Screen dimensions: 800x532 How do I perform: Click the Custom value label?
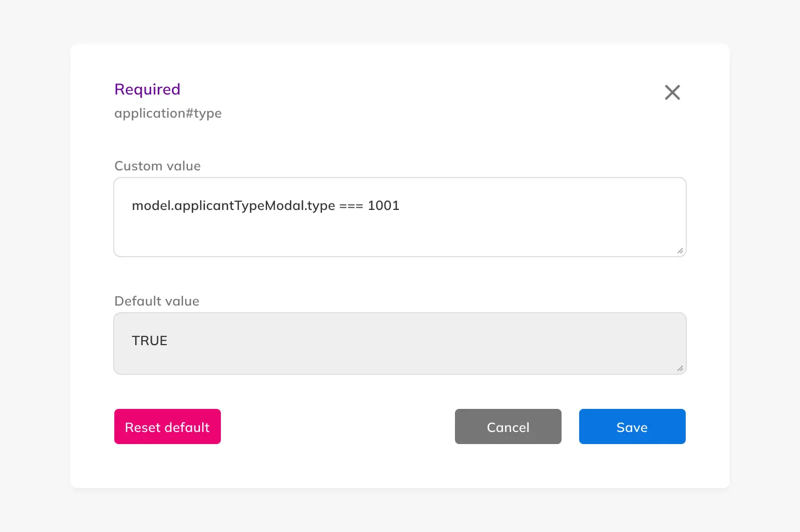(158, 166)
